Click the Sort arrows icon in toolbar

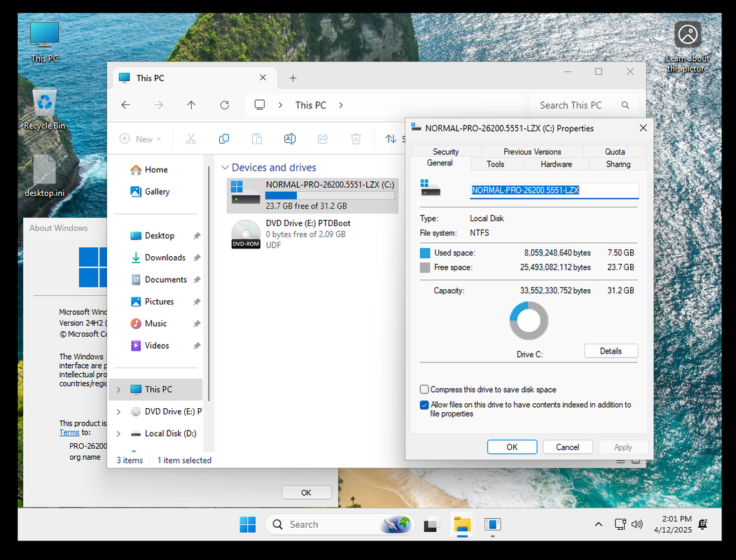tap(391, 139)
